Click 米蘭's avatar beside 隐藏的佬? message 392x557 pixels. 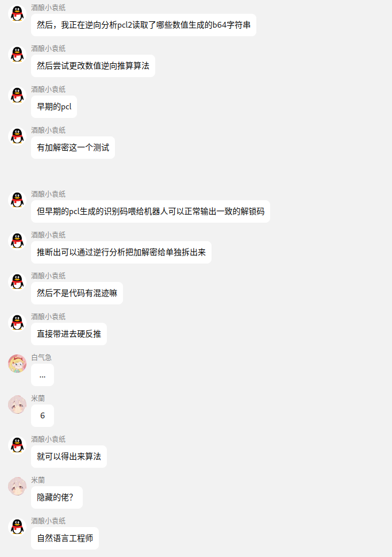click(17, 486)
